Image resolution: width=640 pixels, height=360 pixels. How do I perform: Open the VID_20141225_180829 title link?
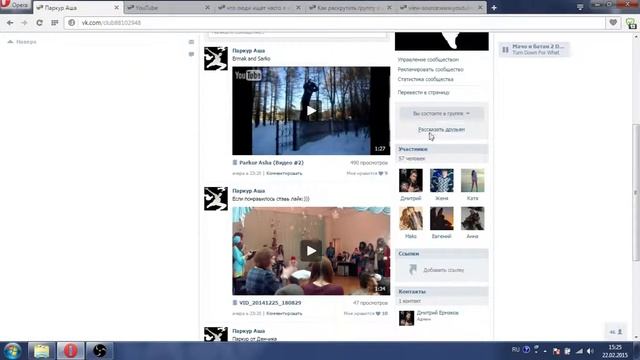coord(270,303)
